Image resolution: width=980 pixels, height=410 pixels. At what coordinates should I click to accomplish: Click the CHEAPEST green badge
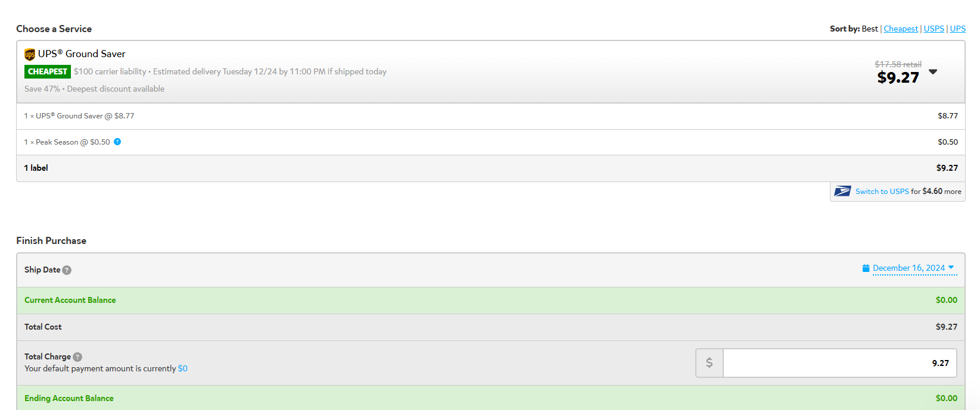click(x=48, y=71)
